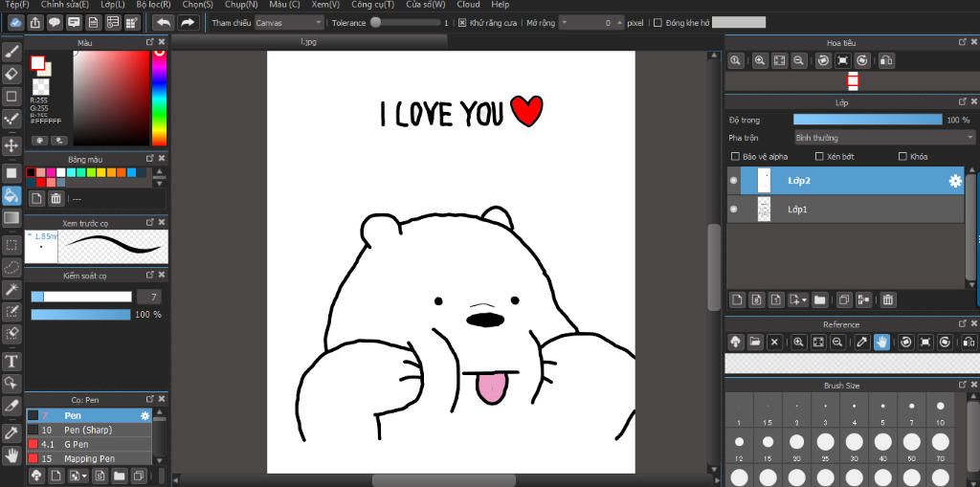The height and width of the screenshot is (487, 980).
Task: Click the export/share icon in top toolbar
Action: tap(35, 23)
